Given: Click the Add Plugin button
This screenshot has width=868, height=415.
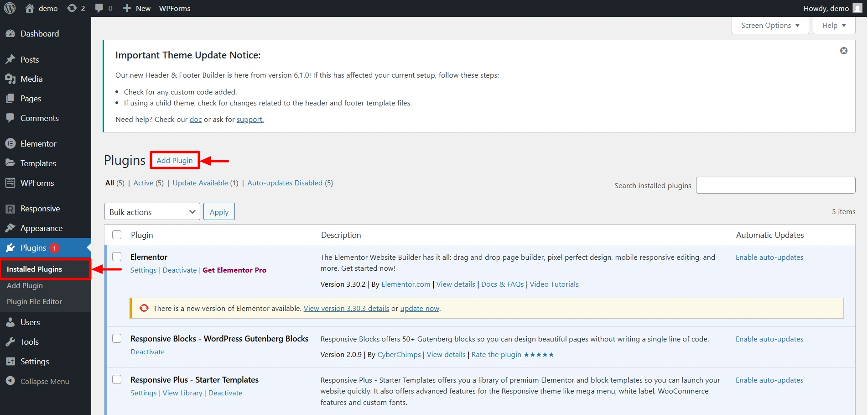Looking at the screenshot, I should 175,160.
